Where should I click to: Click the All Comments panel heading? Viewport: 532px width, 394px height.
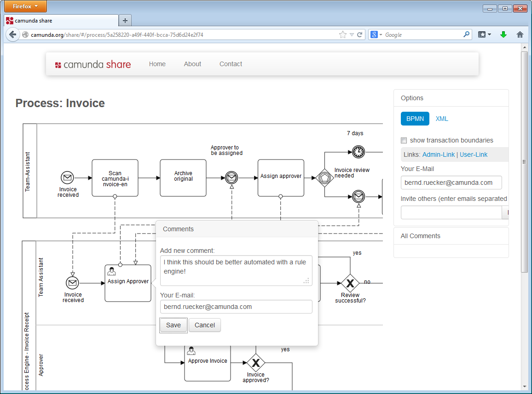coord(420,236)
